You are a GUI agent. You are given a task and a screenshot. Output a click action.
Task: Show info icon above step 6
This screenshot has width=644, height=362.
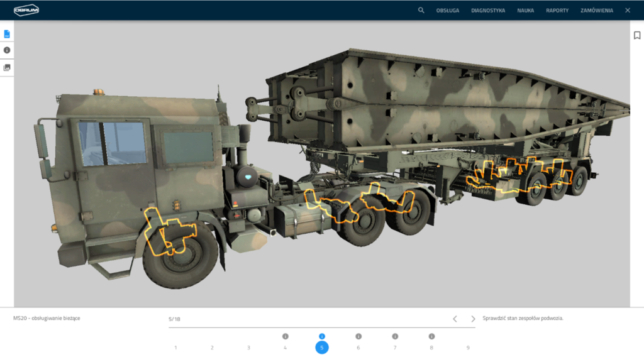pyautogui.click(x=358, y=336)
